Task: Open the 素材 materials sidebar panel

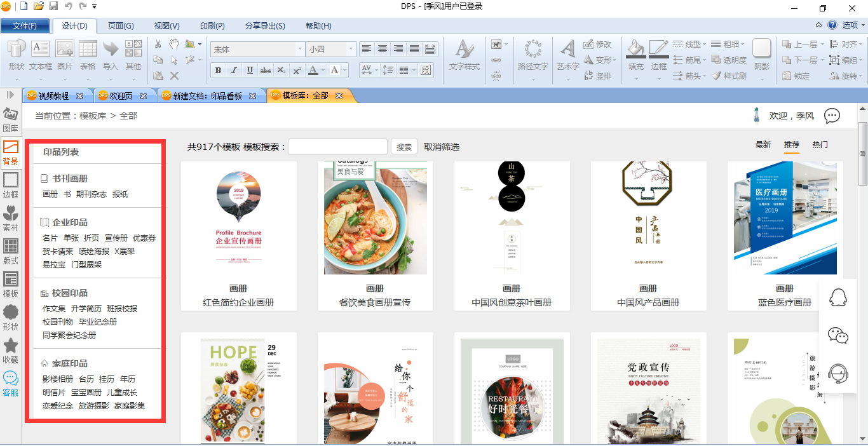Action: 11,218
